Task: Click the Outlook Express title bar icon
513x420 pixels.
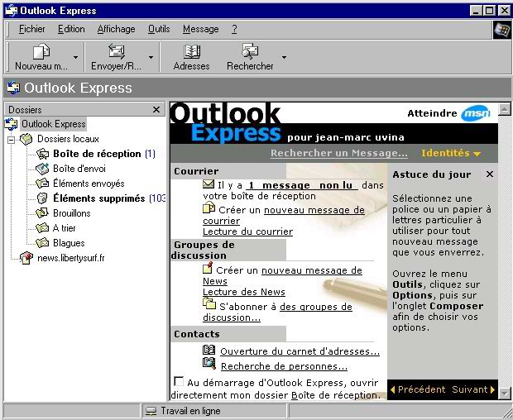Action: (11, 11)
